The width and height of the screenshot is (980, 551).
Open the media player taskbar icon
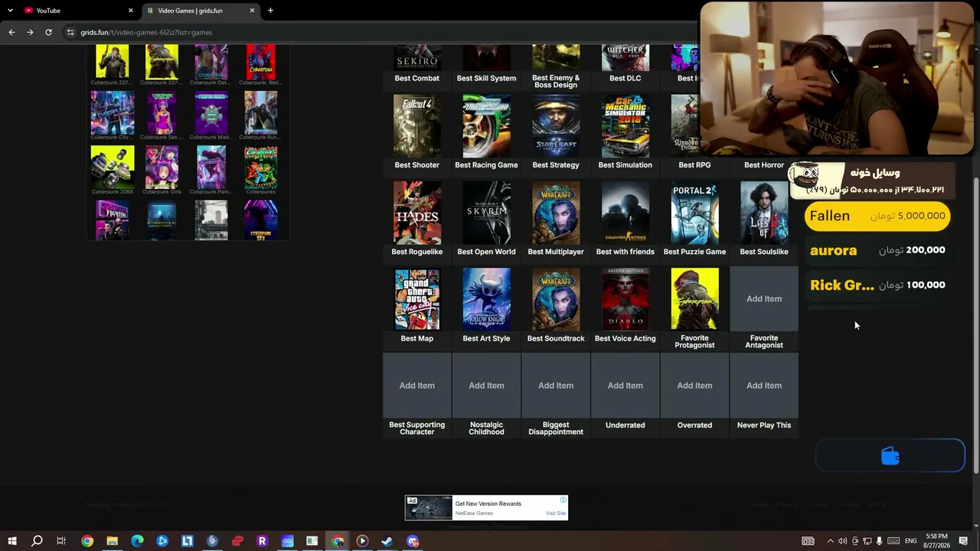(x=362, y=541)
